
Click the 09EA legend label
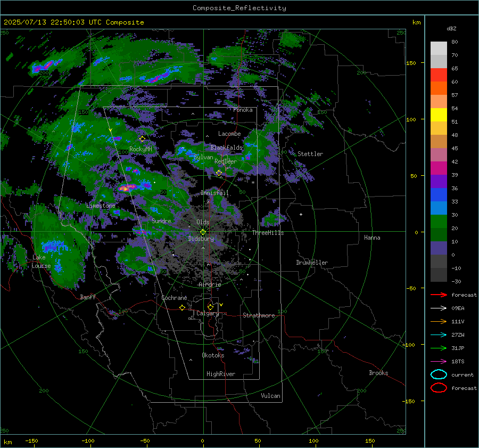(458, 308)
